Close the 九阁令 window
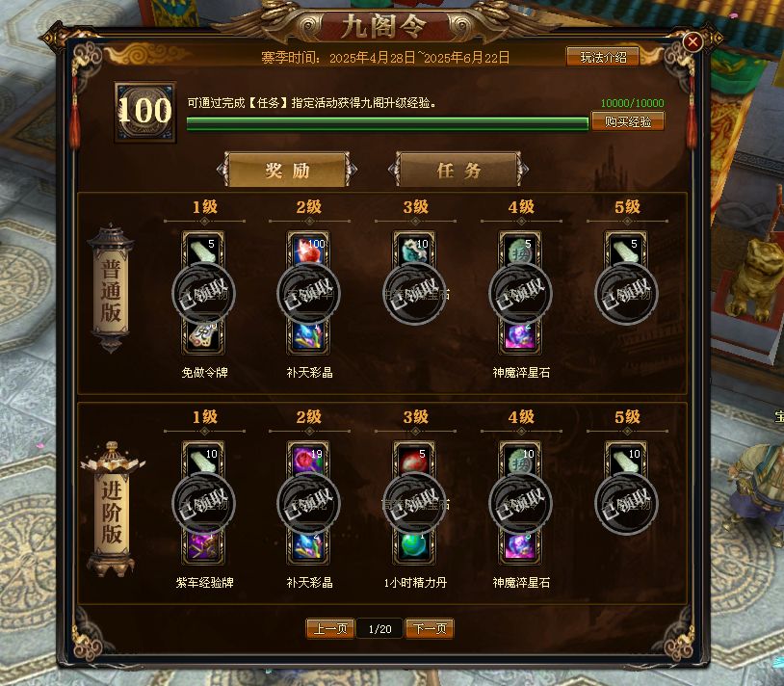Image resolution: width=784 pixels, height=686 pixels. (x=693, y=42)
